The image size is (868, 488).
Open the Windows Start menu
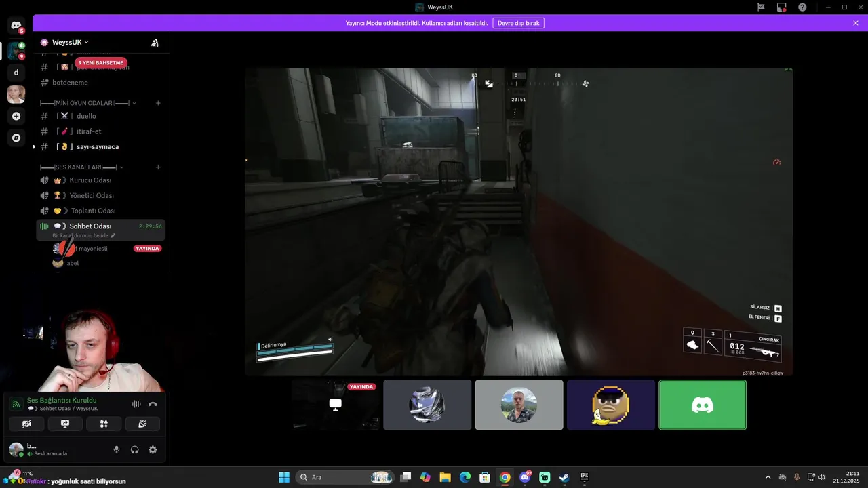[284, 477]
